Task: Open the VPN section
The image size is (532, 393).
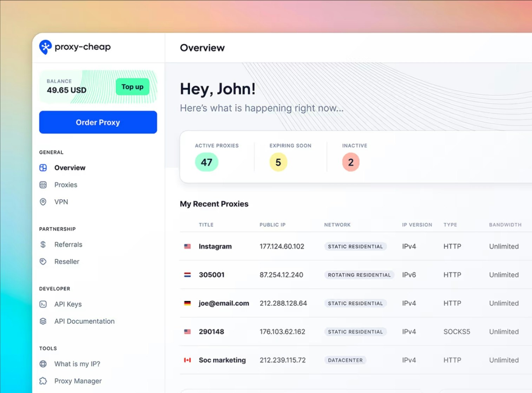Action: 61,202
